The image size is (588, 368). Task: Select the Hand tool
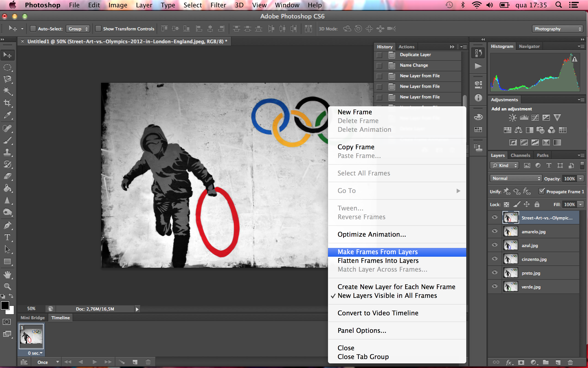(7, 275)
